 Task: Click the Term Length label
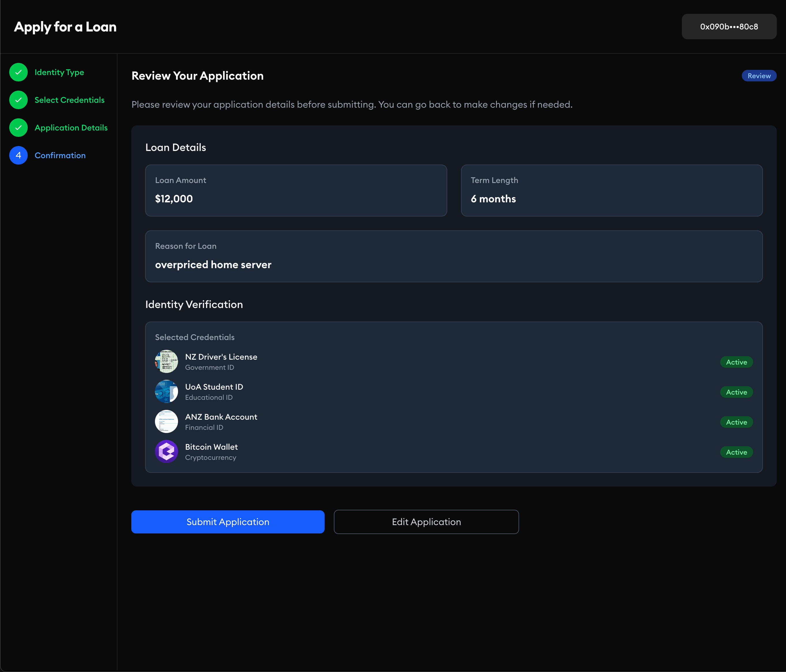tap(494, 180)
